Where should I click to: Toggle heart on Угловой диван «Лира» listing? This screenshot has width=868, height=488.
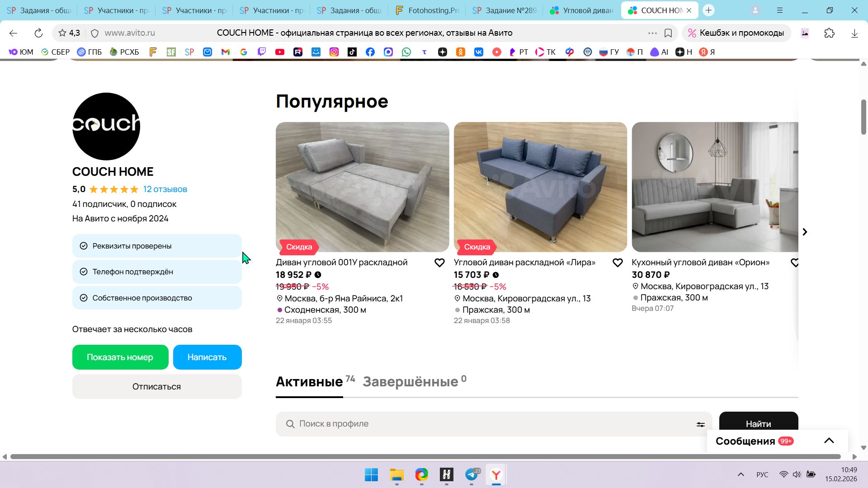tap(618, 263)
